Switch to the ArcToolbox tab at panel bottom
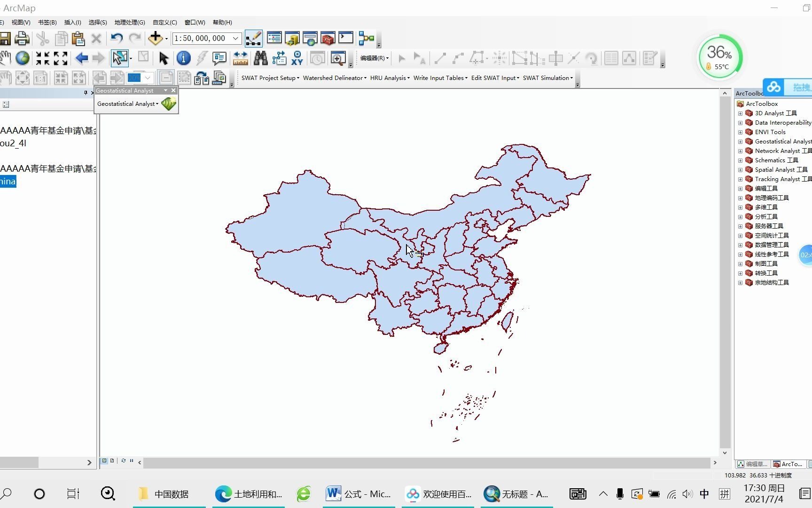Image resolution: width=812 pixels, height=508 pixels. 788,464
